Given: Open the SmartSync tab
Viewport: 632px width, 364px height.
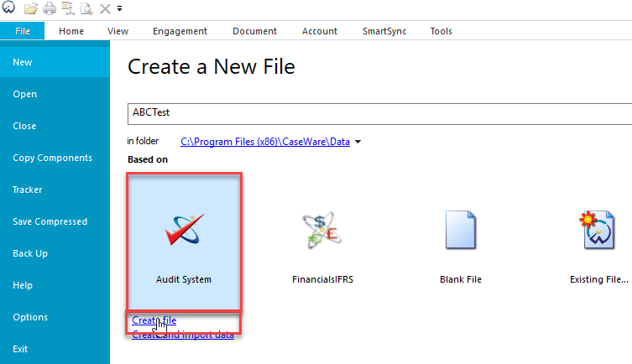Looking at the screenshot, I should click(384, 31).
